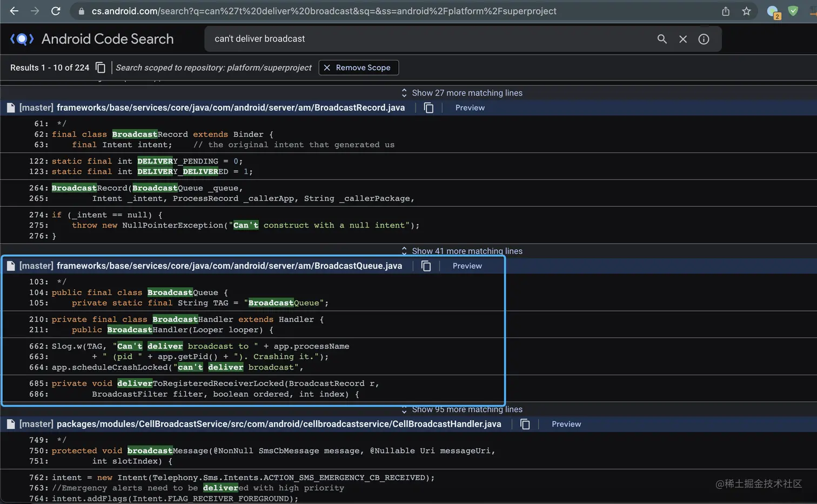The image size is (817, 504).
Task: Run search with the magnifier icon
Action: (662, 39)
